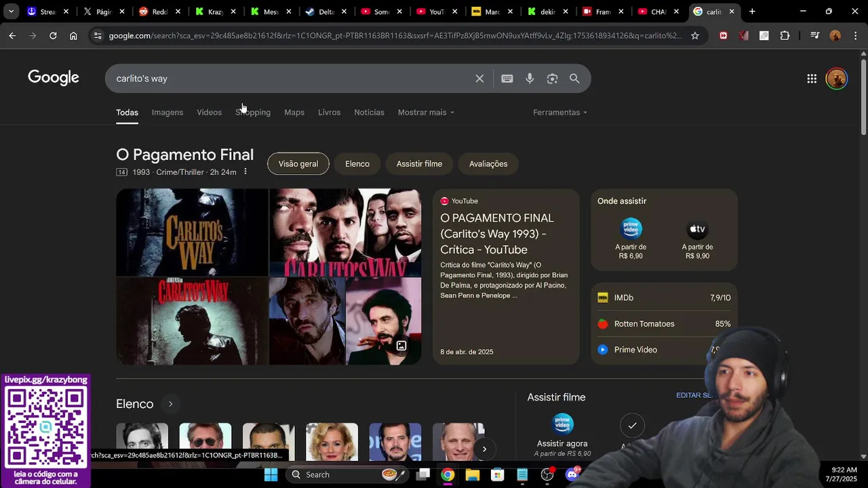Open the Rotten Tomatoes 85% link
This screenshot has height=488, width=868.
tap(664, 324)
